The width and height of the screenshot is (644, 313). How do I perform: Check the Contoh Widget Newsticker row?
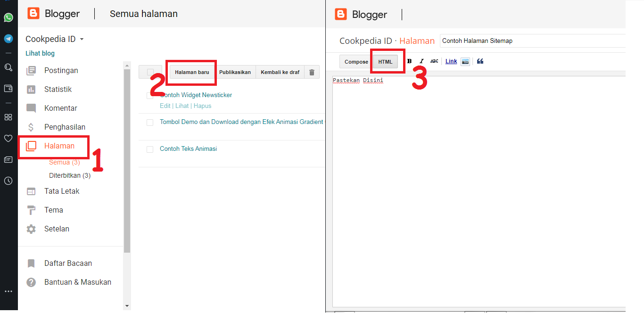tap(150, 96)
